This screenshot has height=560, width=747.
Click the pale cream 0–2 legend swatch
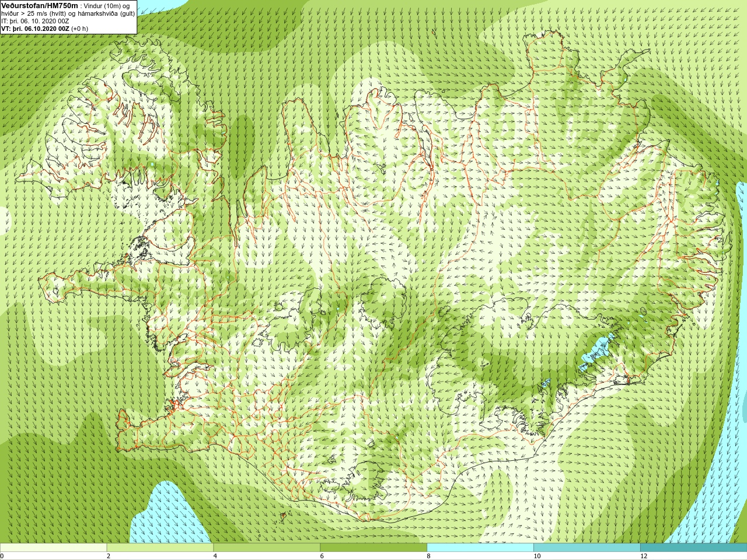54,548
